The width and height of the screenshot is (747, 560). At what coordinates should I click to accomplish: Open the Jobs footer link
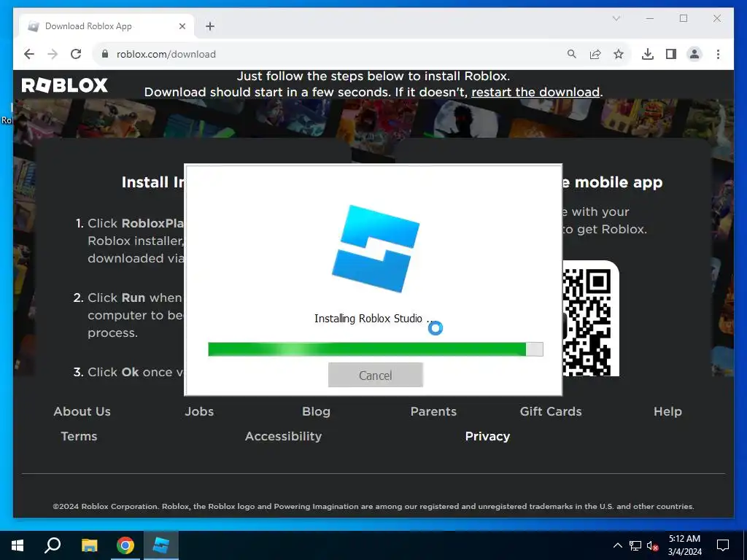click(x=199, y=411)
